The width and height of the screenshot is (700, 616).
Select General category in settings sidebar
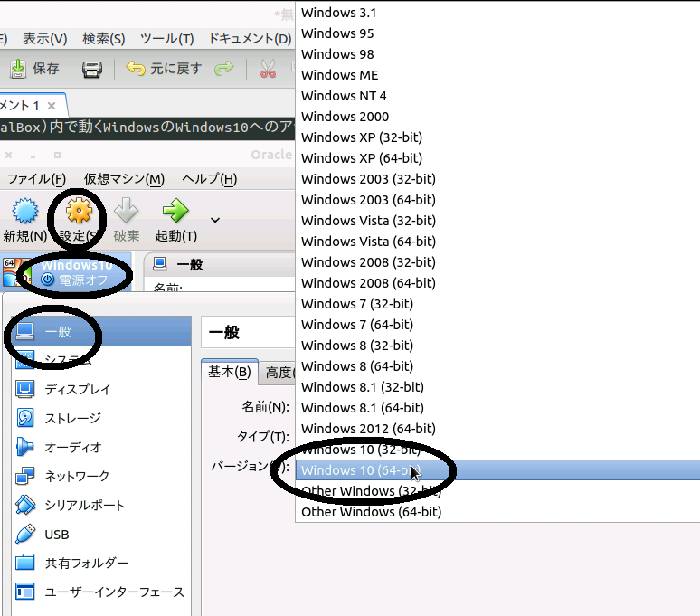tap(101, 331)
